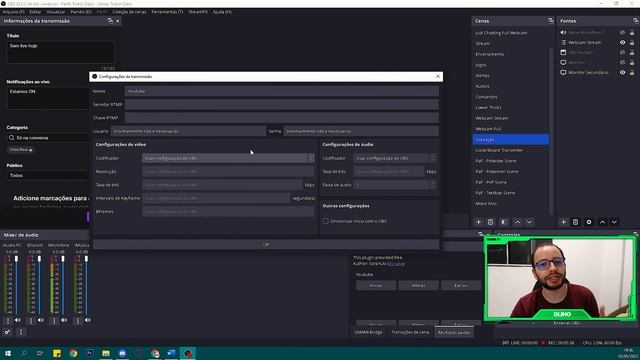Enable Sincronizar início com o OBS checkbox
Image resolution: width=640 pixels, height=360 pixels.
pyautogui.click(x=326, y=221)
